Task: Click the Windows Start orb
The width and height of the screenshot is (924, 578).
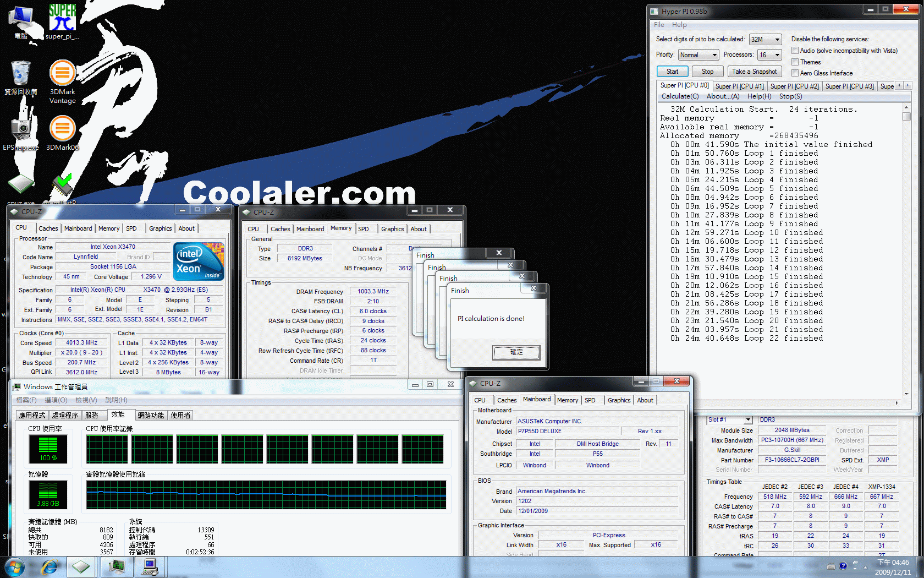Action: pos(14,567)
